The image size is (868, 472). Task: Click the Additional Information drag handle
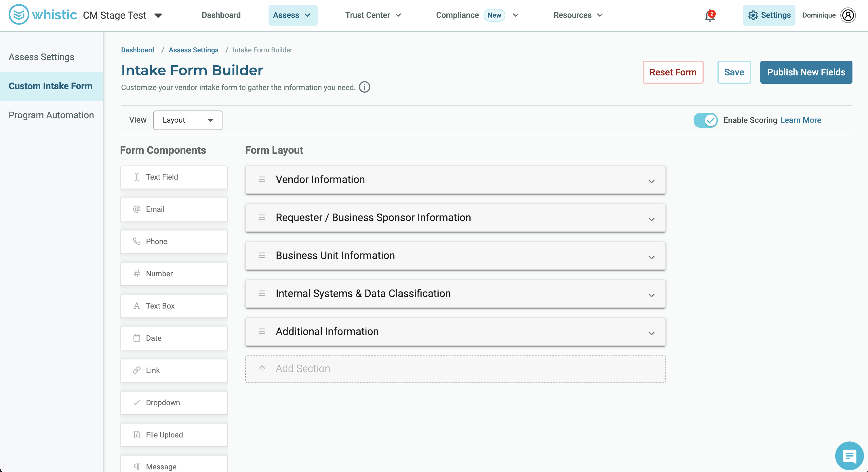point(262,332)
